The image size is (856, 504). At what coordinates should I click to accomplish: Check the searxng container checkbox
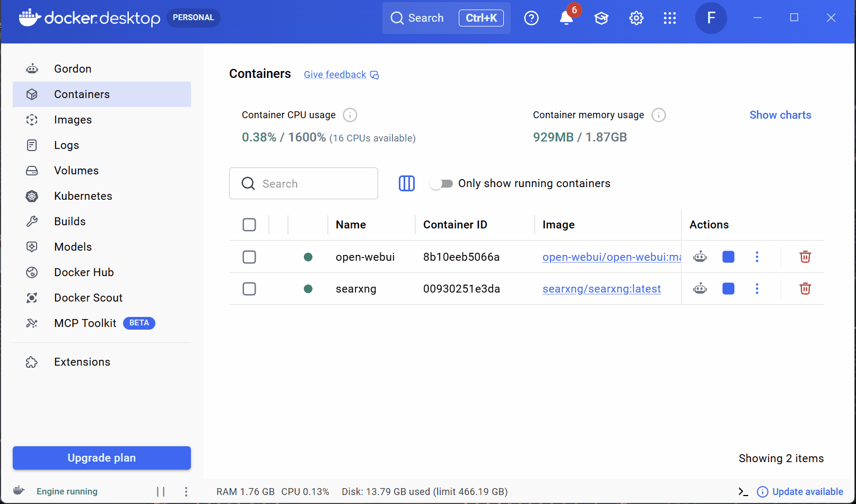click(249, 289)
